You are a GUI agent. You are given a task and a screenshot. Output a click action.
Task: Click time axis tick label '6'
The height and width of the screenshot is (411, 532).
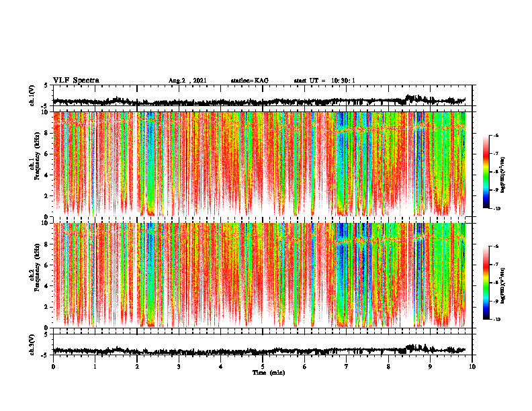coord(305,367)
